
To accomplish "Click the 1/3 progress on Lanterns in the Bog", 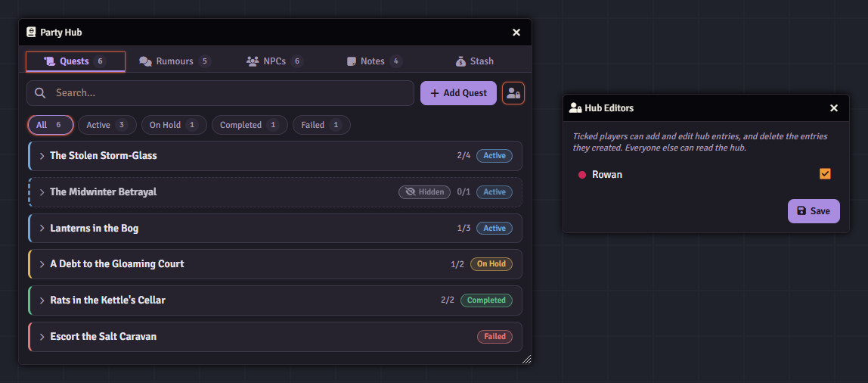I will point(464,229).
